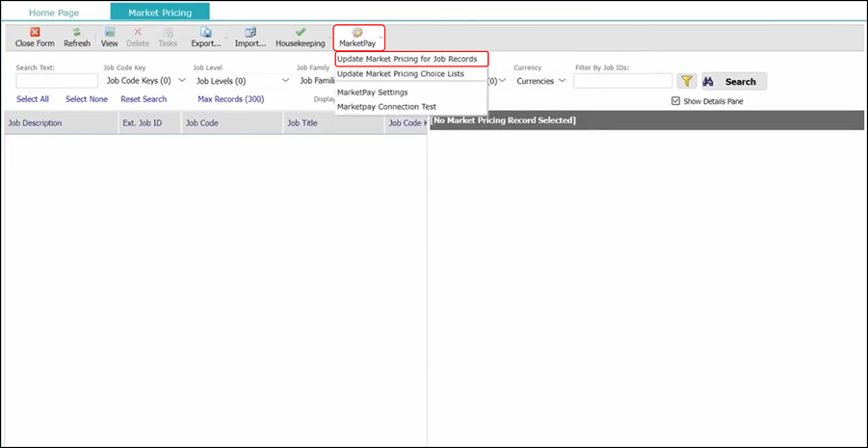868x448 pixels.
Task: Open the Housekeeping checkmark icon
Action: click(x=300, y=32)
